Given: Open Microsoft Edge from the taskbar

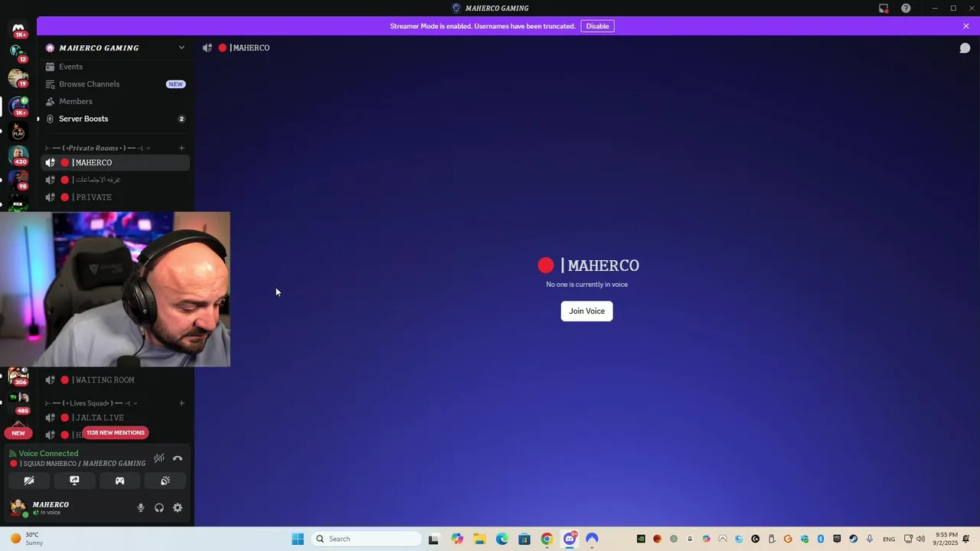Looking at the screenshot, I should [502, 539].
